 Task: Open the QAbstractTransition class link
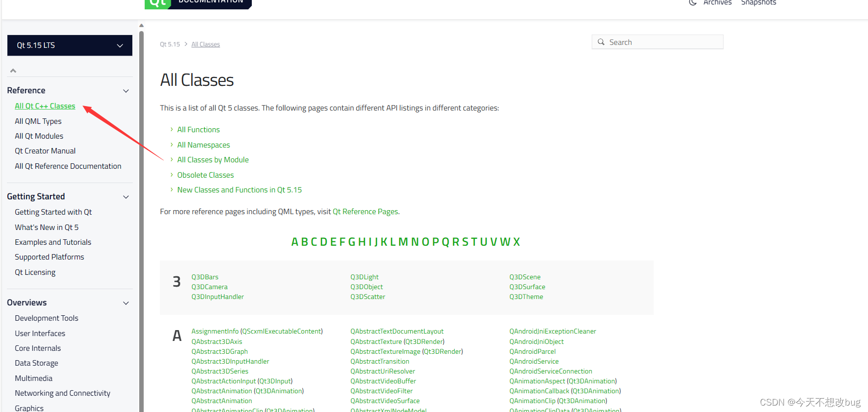380,362
